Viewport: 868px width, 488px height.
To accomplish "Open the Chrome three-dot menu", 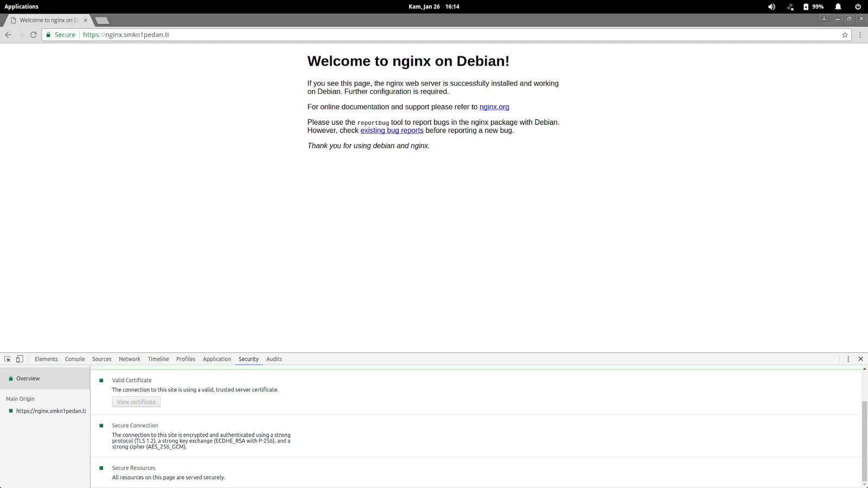I will click(860, 35).
